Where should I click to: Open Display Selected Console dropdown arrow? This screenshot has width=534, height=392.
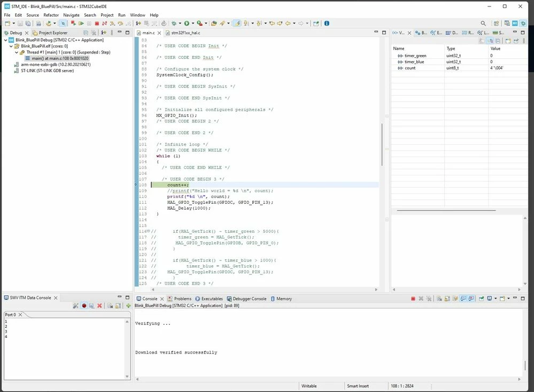[x=496, y=298]
